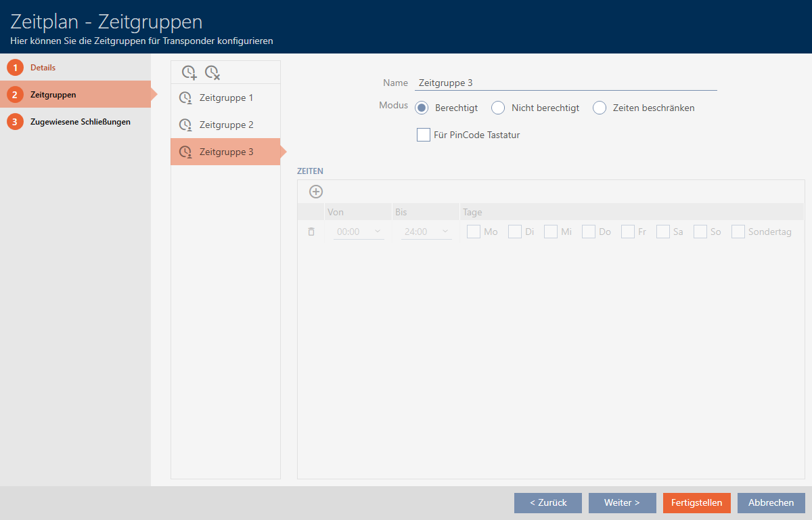Go to Zugewiesene Schließungen step
This screenshot has height=520, width=812.
(x=80, y=122)
